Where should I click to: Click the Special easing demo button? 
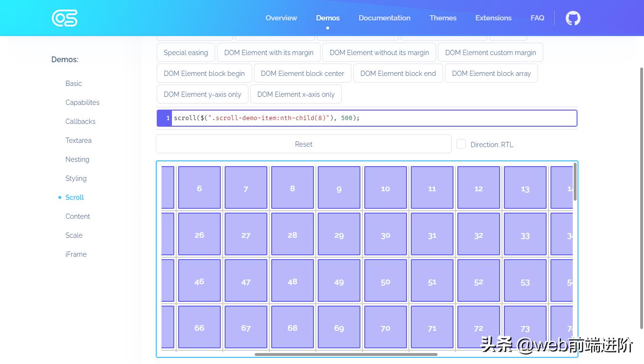[186, 52]
